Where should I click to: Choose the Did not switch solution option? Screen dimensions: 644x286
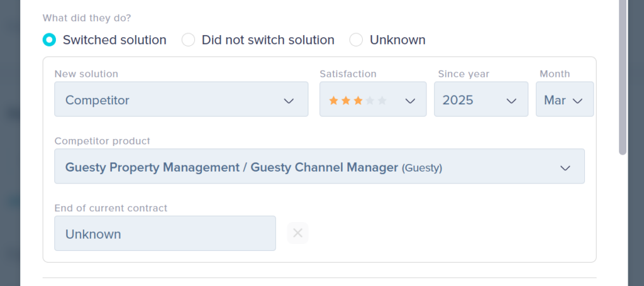coord(188,40)
